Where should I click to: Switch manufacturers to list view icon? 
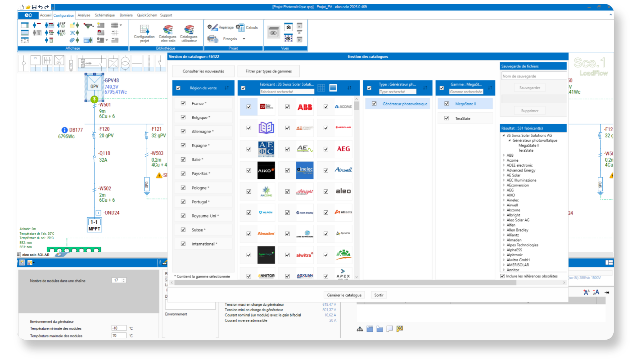[x=333, y=88]
